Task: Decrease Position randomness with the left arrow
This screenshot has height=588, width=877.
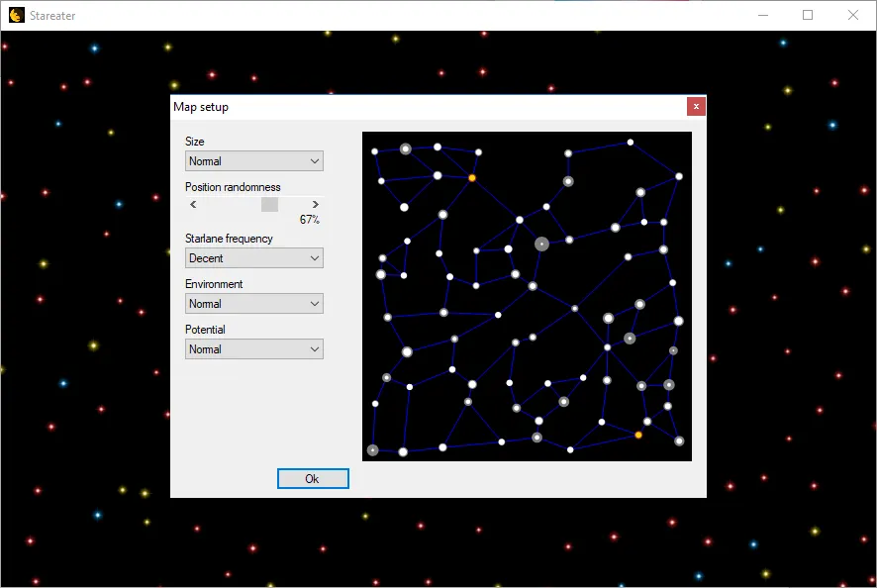Action: pyautogui.click(x=193, y=204)
